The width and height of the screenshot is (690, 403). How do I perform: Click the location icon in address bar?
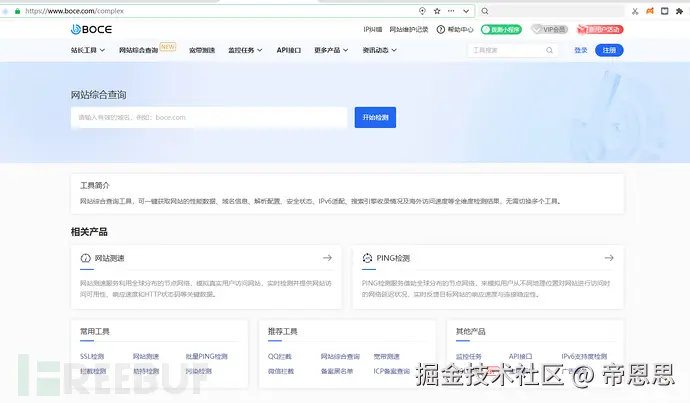(x=422, y=11)
